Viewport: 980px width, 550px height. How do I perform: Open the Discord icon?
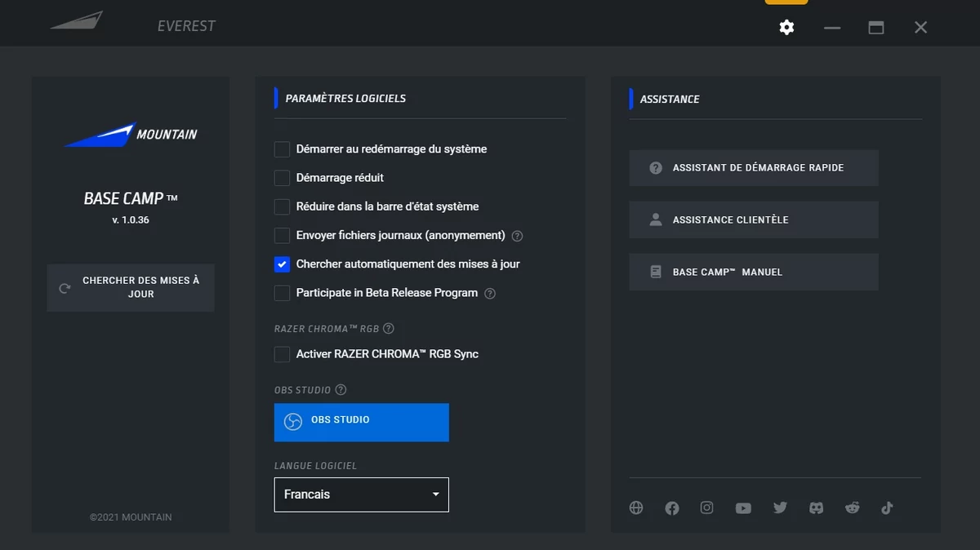point(816,508)
